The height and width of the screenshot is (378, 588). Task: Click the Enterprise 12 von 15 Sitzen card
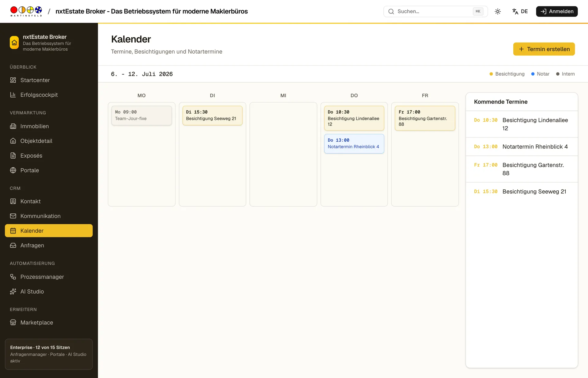(49, 354)
